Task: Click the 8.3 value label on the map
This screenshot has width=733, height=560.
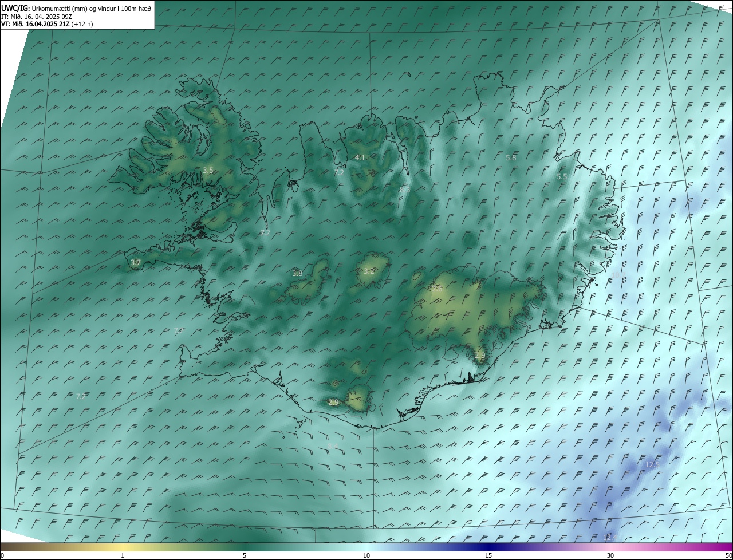Action: [405, 190]
